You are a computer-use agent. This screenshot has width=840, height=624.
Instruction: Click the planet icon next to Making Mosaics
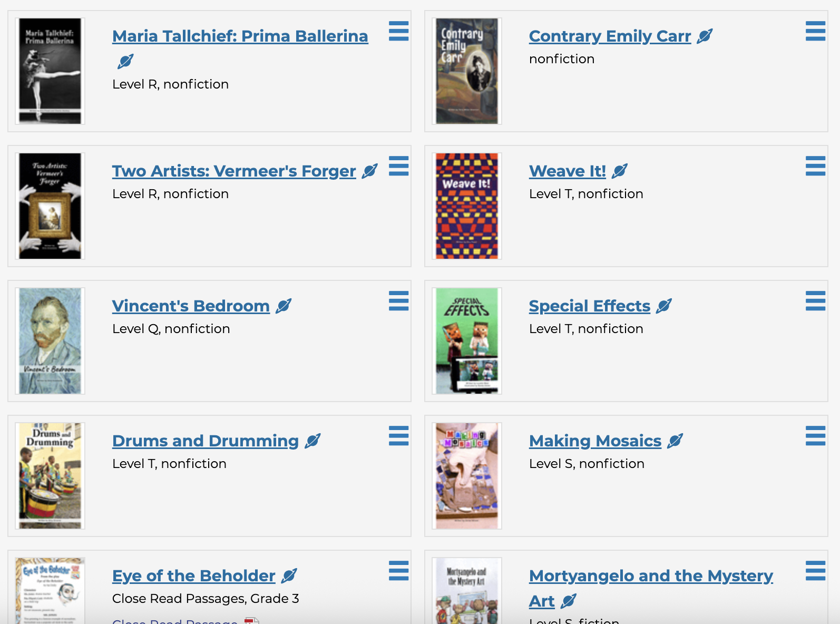coord(675,441)
